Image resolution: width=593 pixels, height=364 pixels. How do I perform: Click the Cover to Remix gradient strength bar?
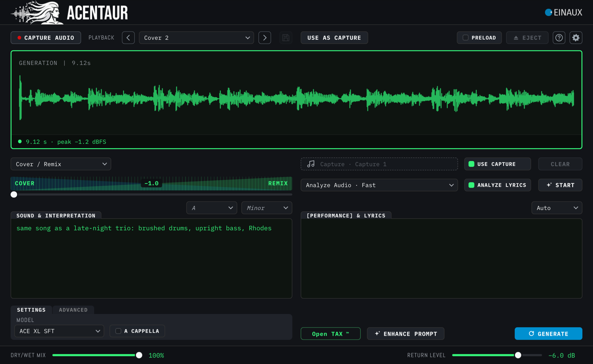point(151,183)
